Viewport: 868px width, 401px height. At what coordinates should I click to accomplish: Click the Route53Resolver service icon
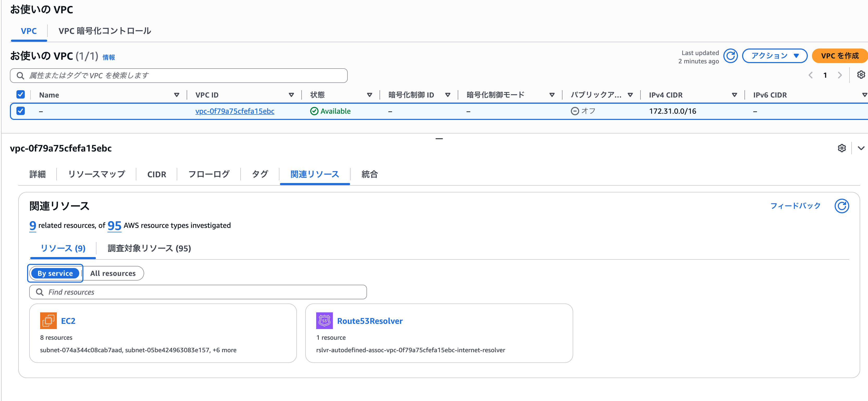(x=324, y=320)
